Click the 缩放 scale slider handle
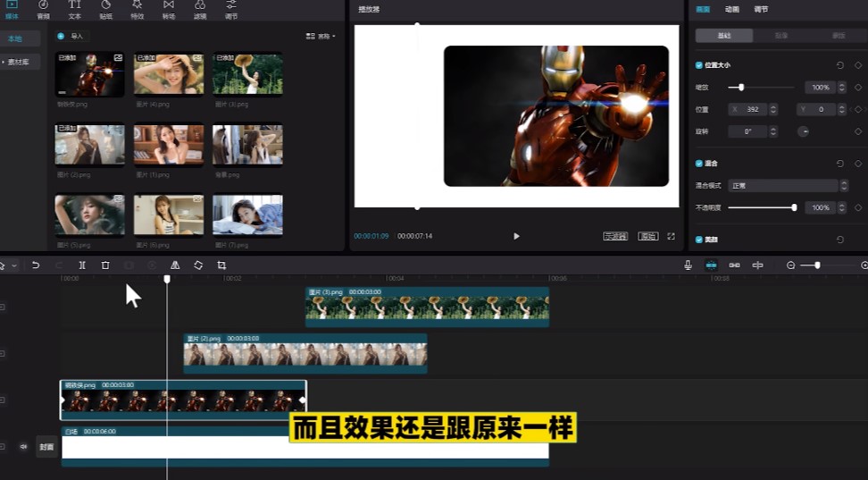Image resolution: width=868 pixels, height=480 pixels. (740, 88)
